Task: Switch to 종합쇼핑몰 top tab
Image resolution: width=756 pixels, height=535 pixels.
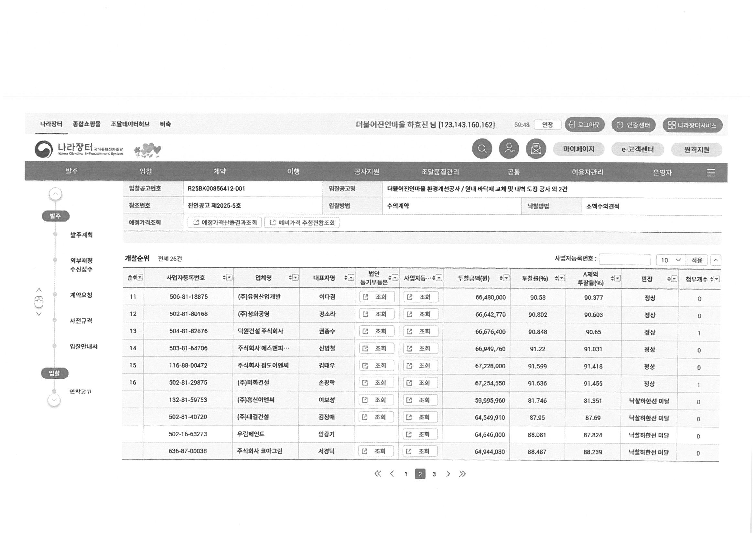Action: 87,124
